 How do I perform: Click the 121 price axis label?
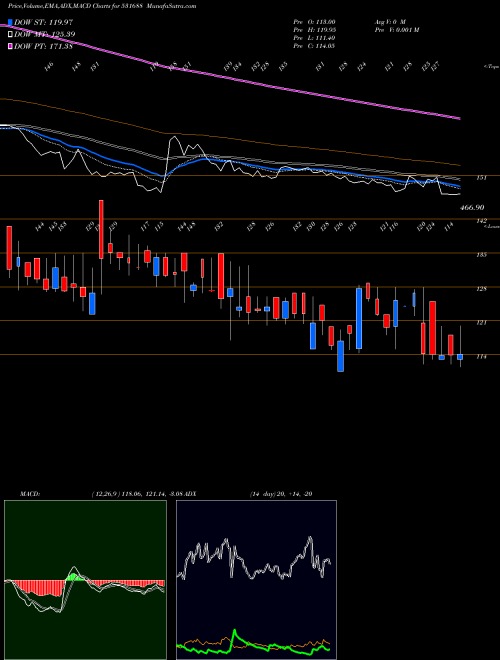click(482, 322)
